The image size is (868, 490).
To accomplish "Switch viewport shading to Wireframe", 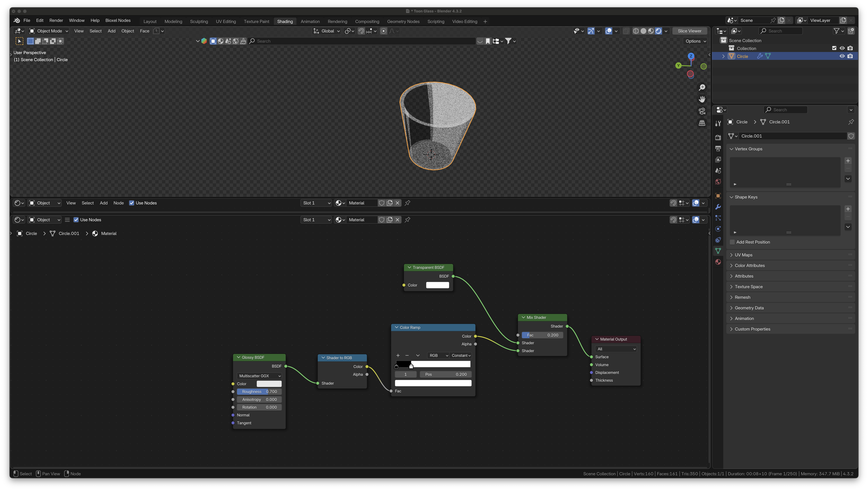I will pos(636,31).
